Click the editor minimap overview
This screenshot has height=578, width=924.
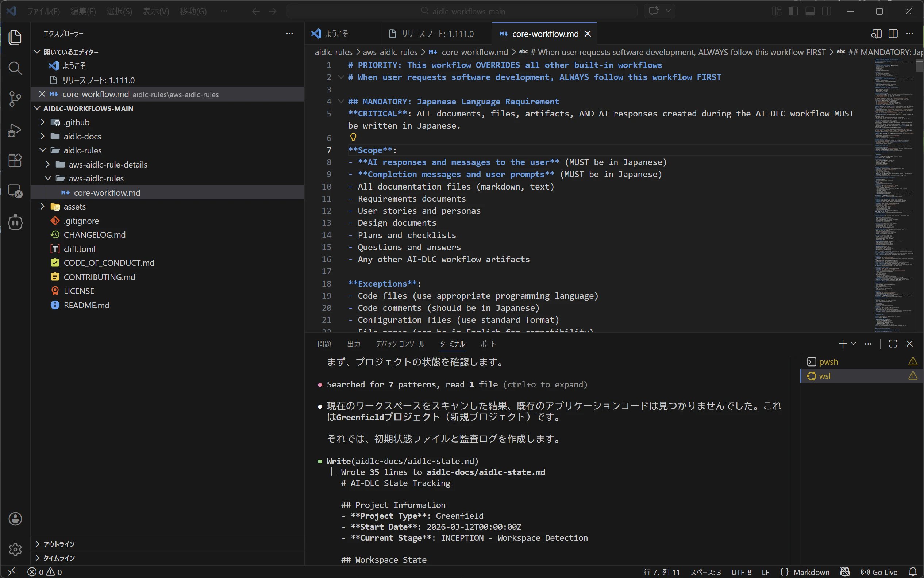tap(894, 195)
